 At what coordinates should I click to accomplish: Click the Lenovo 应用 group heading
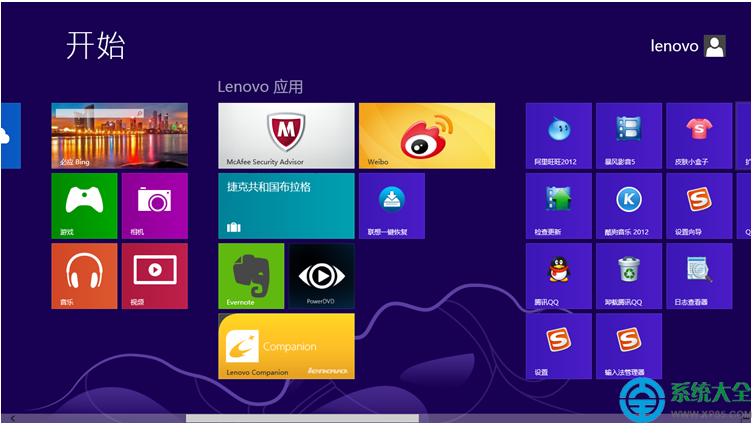pyautogui.click(x=260, y=87)
